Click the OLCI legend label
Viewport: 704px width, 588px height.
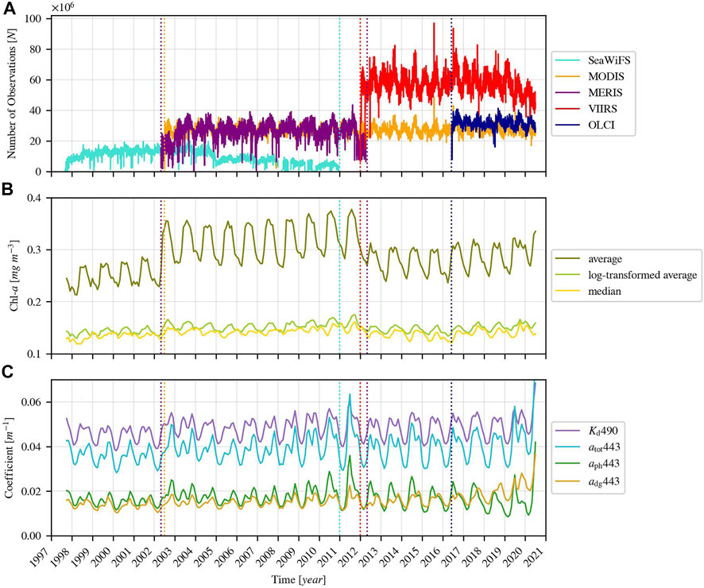click(x=601, y=125)
